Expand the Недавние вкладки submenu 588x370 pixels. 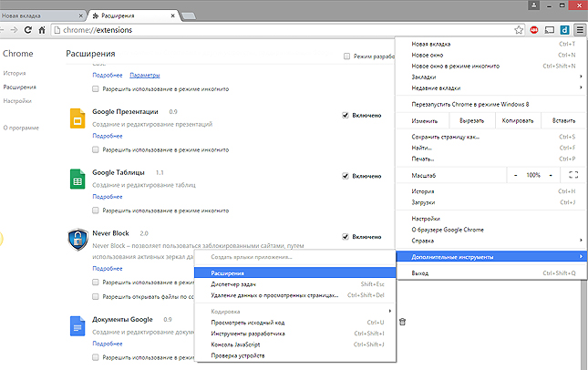pos(491,87)
